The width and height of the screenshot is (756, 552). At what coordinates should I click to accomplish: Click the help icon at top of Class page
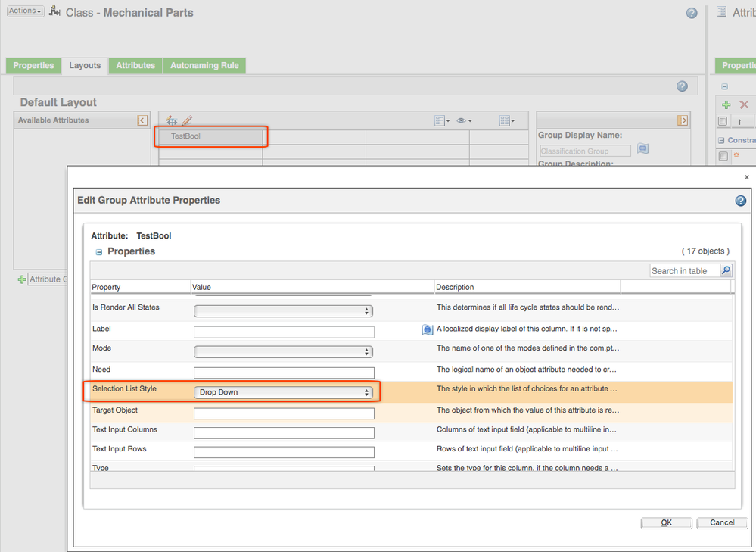pyautogui.click(x=692, y=13)
